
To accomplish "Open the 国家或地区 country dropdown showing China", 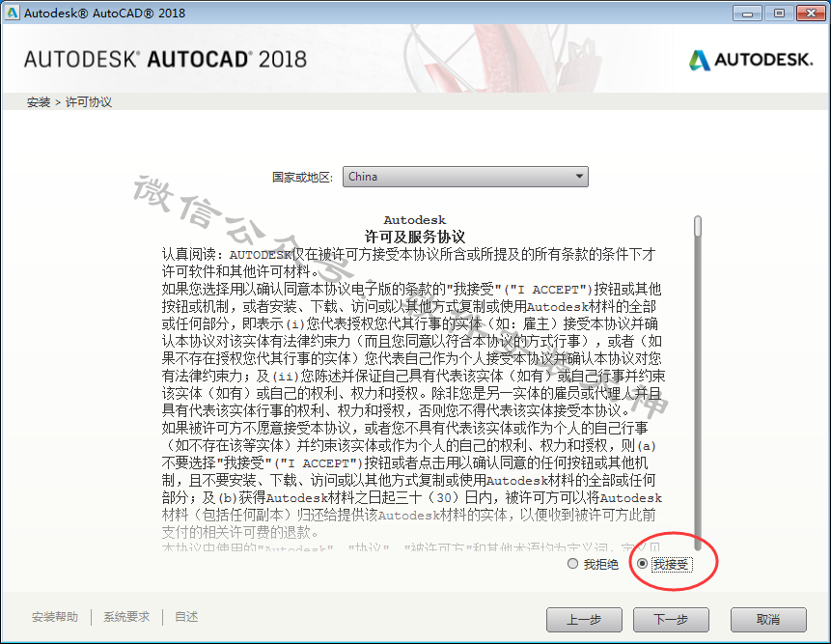I will (465, 177).
